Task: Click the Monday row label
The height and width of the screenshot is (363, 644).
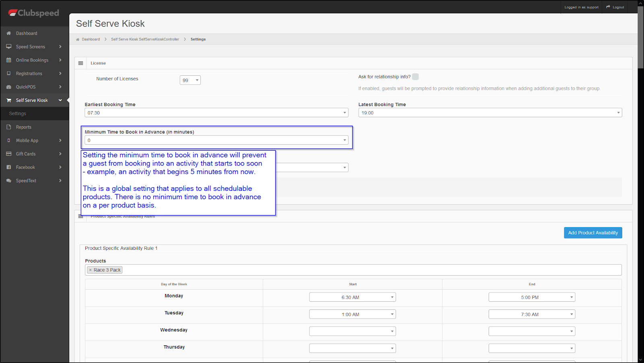Action: 174,296
